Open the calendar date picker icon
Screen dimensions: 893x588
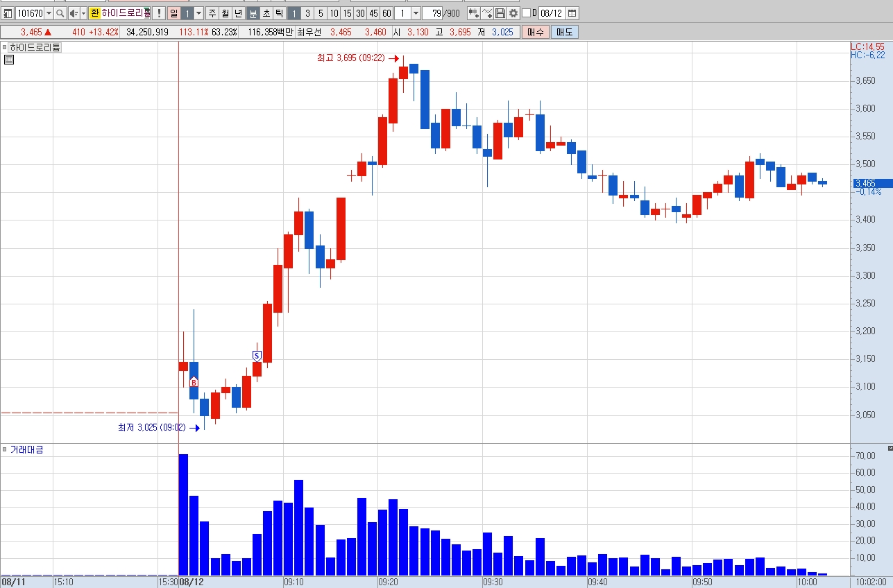click(x=572, y=13)
